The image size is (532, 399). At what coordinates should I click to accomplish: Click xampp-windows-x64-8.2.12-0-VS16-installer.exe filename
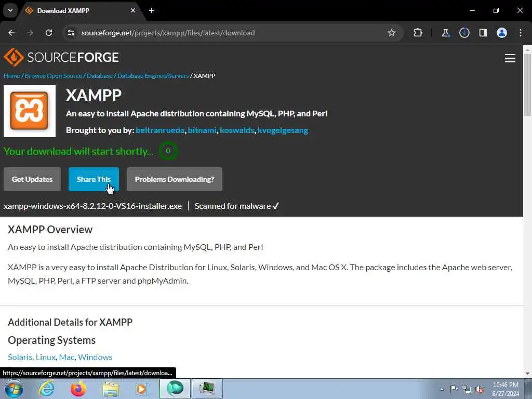pos(92,206)
